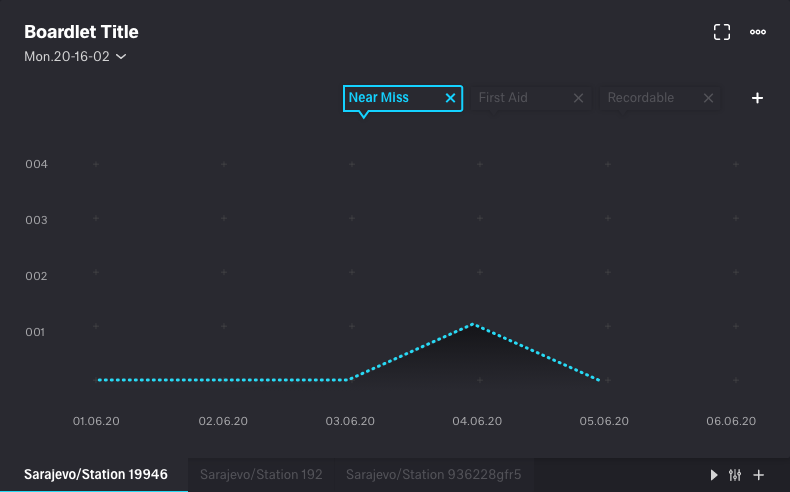Open the sliders settings icon
The height and width of the screenshot is (492, 790).
click(x=736, y=475)
